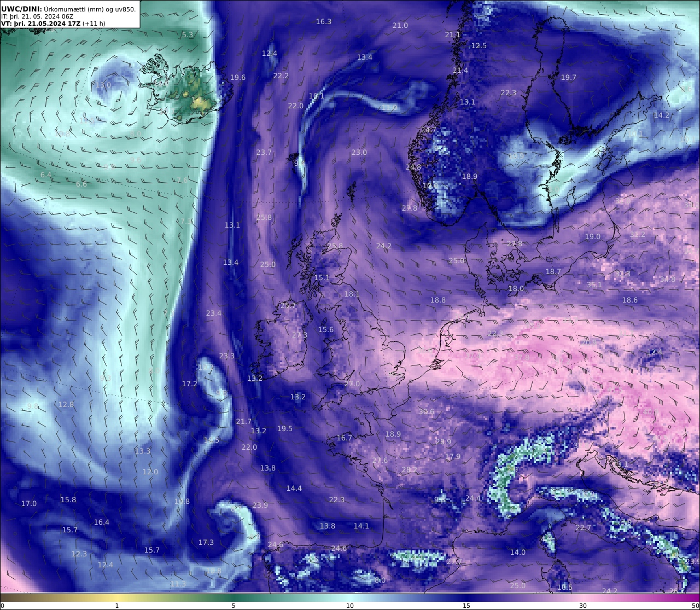The image size is (700, 610).
Task: Click the map value 24.8
Action: pos(413,167)
